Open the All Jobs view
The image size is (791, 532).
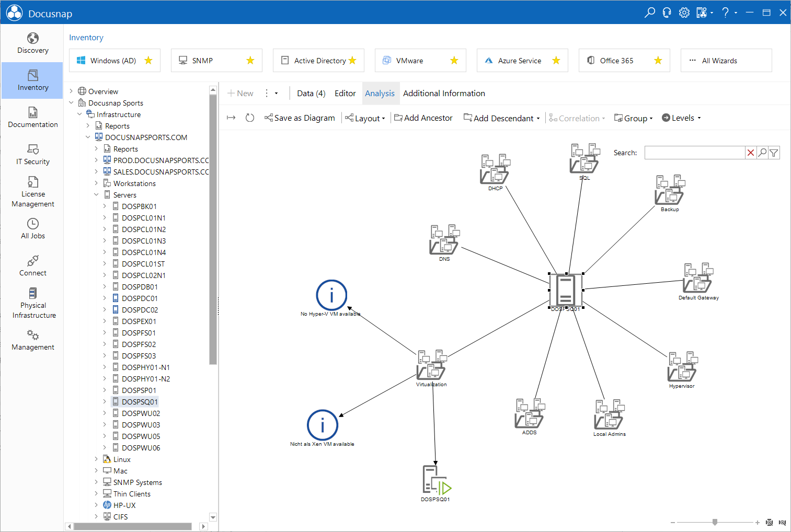coord(32,229)
